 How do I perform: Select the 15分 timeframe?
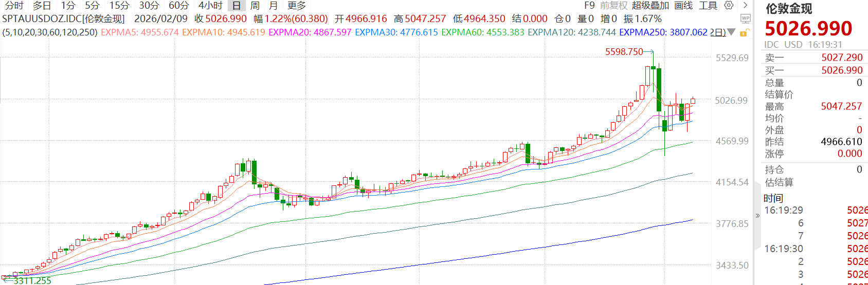pos(119,6)
